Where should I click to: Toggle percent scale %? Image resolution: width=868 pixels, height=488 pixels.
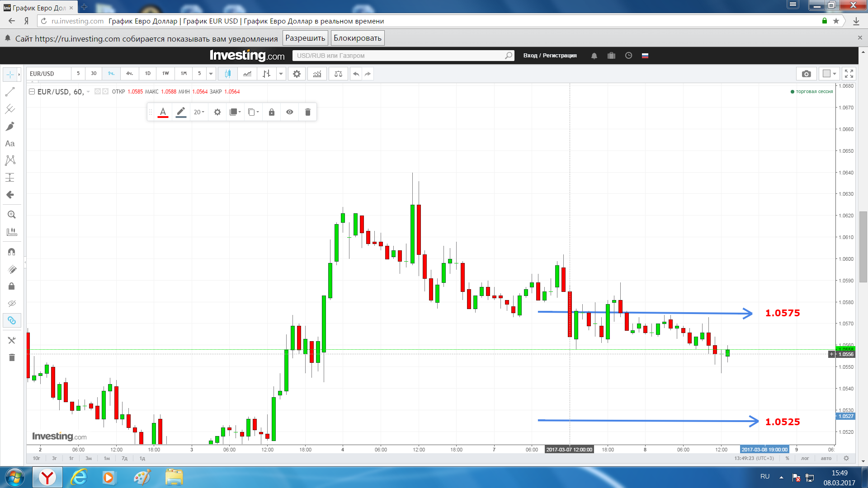click(788, 458)
